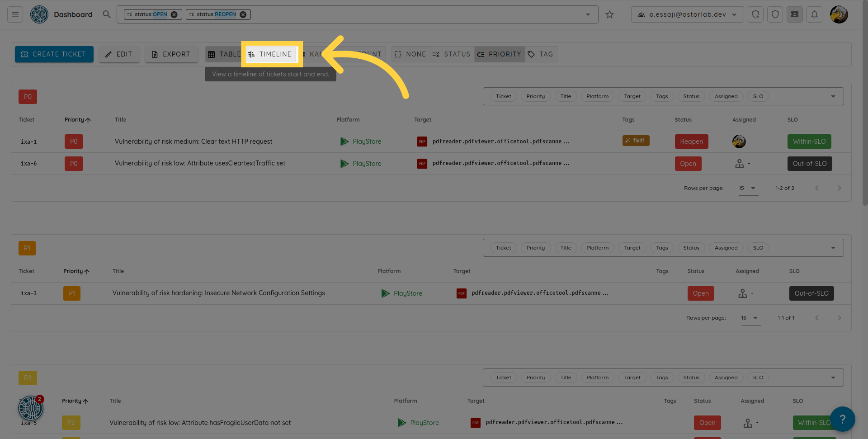The image size is (868, 439).
Task: Click the search magnifier icon
Action: pyautogui.click(x=107, y=14)
